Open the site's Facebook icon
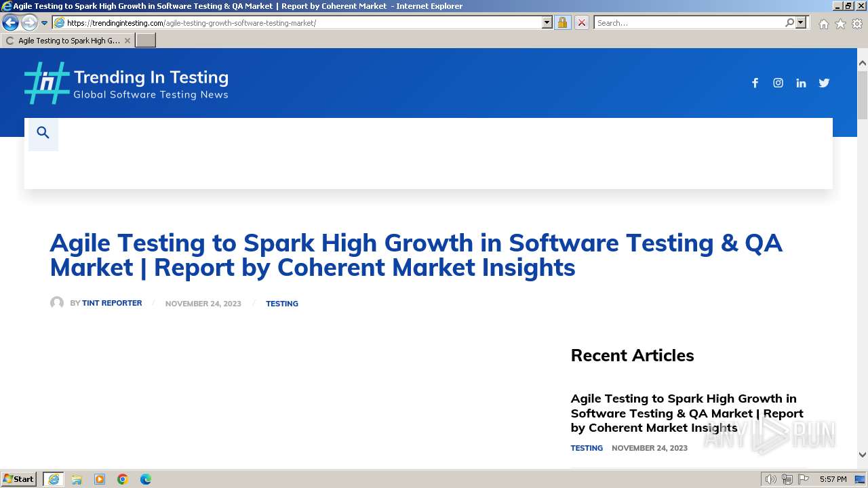The width and height of the screenshot is (868, 488). click(755, 83)
